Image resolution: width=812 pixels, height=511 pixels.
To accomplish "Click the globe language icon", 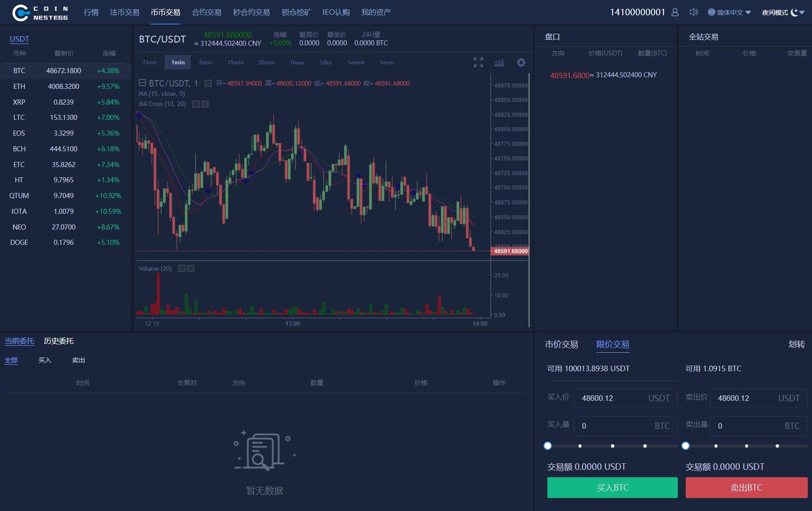I will point(712,12).
